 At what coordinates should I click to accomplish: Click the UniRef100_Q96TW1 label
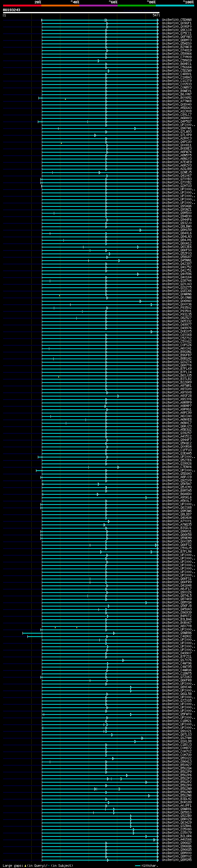(177, 128)
